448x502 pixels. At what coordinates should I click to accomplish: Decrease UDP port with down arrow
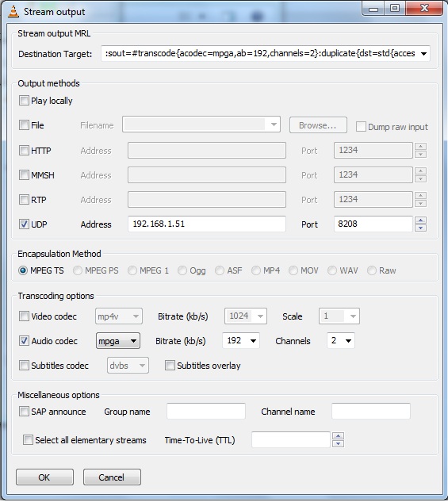[x=420, y=228]
